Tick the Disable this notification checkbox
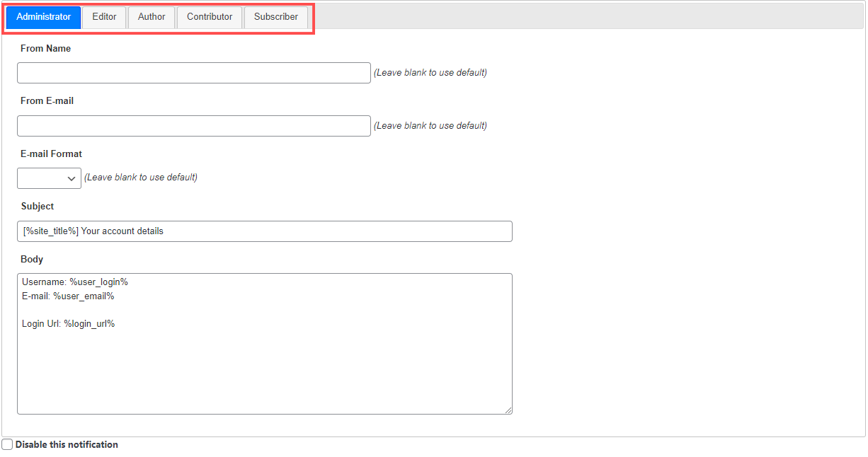 (x=7, y=444)
